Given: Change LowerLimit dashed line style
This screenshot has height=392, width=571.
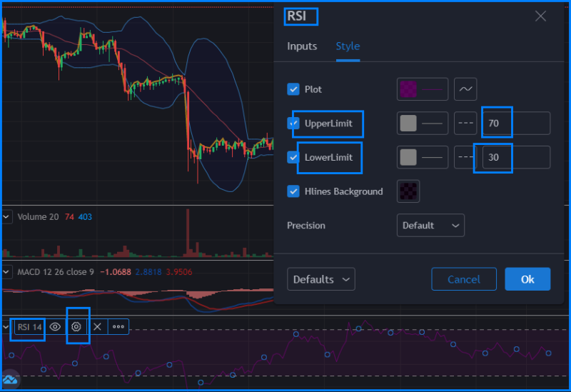Looking at the screenshot, I should pos(465,157).
